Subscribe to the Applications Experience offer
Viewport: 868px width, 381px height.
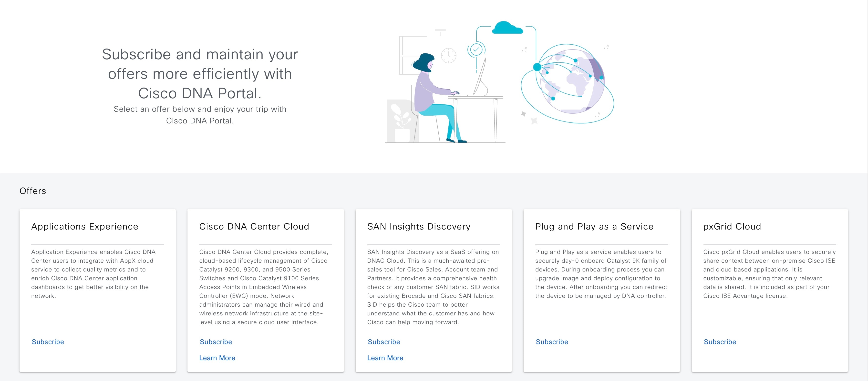(x=48, y=342)
